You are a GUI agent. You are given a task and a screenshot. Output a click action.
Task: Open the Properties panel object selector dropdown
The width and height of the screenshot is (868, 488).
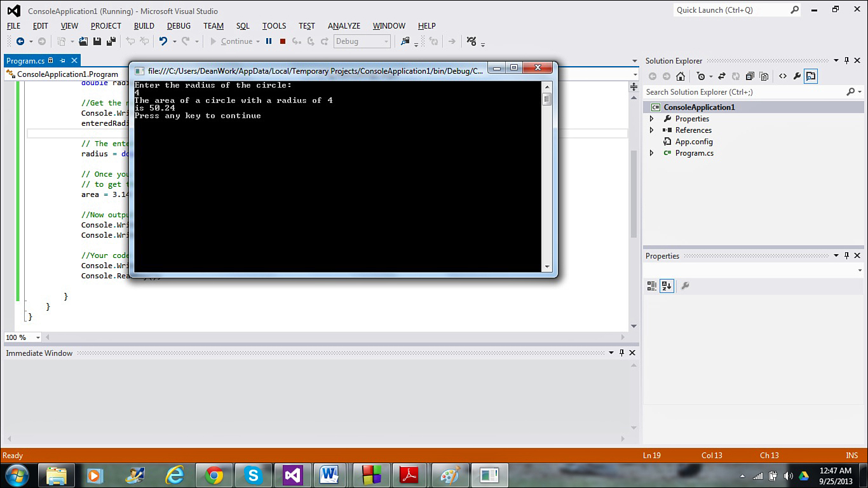860,271
